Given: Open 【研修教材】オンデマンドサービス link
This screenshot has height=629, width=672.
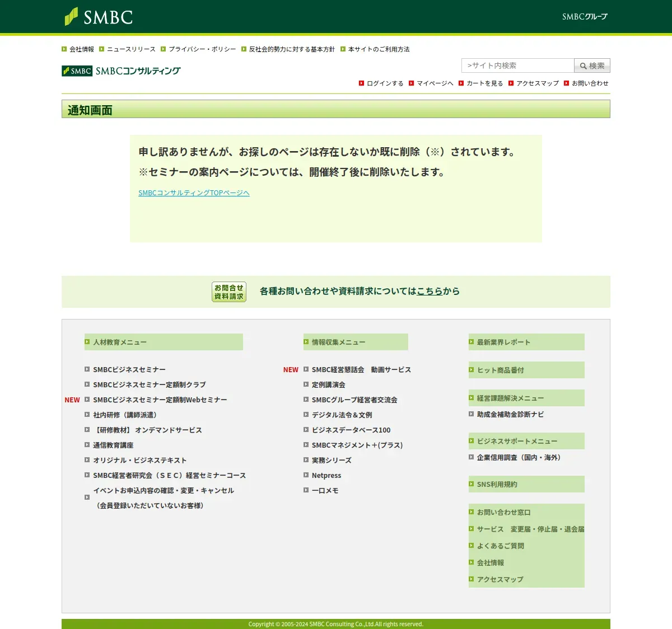Looking at the screenshot, I should pos(148,430).
